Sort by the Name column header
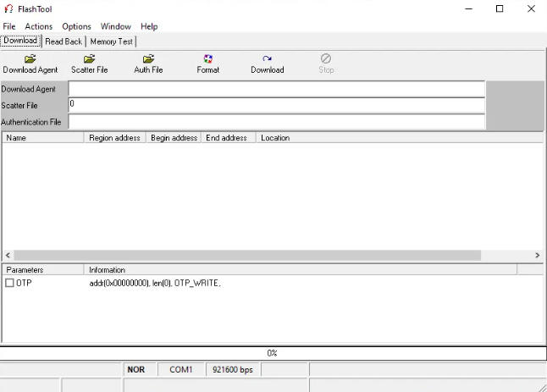This screenshot has width=547, height=392. pos(43,138)
